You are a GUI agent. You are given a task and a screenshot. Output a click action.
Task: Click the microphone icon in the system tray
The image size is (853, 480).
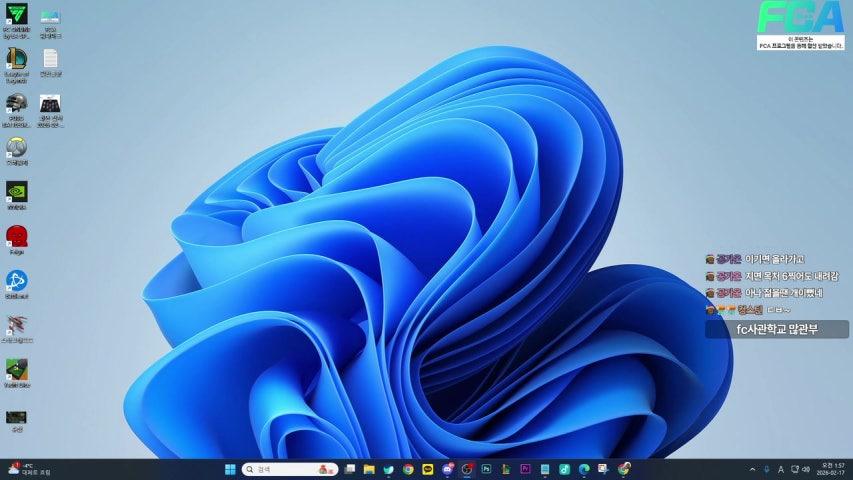coord(766,469)
